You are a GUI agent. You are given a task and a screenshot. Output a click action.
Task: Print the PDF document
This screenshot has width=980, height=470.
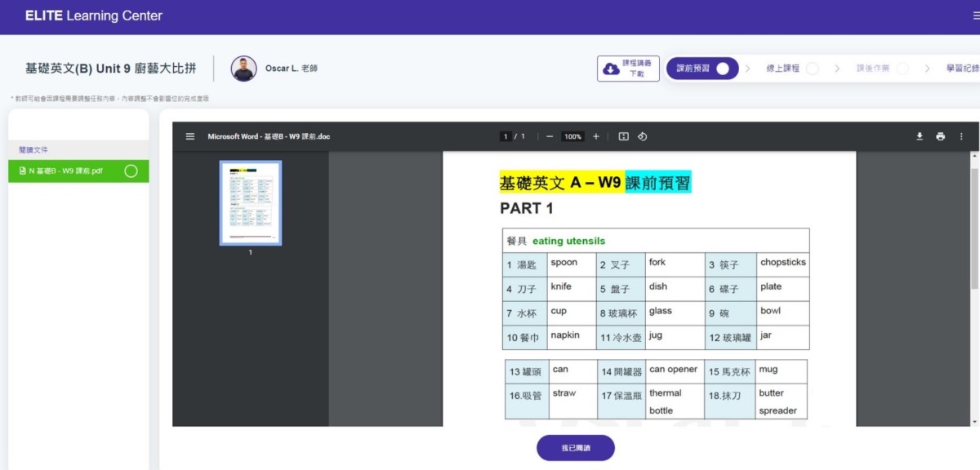941,136
